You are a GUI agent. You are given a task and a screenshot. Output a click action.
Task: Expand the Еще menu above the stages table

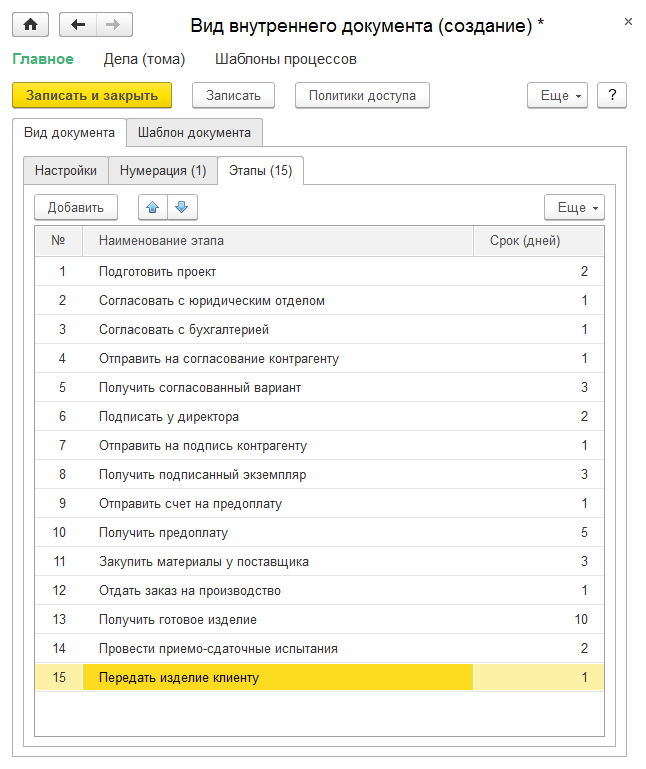[x=573, y=207]
